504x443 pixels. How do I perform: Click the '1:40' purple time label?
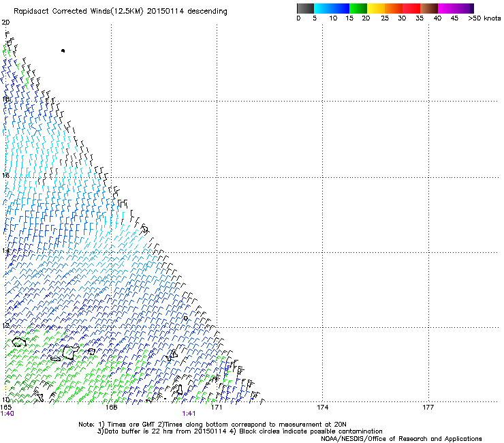point(7,414)
